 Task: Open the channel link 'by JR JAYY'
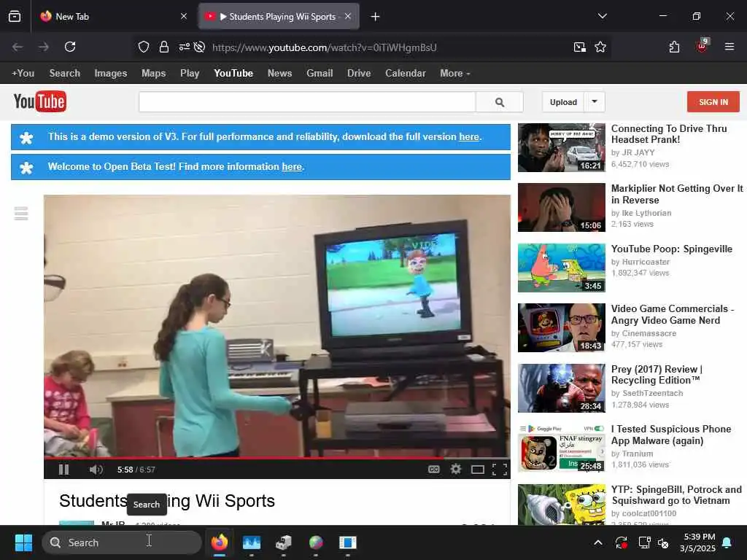633,153
